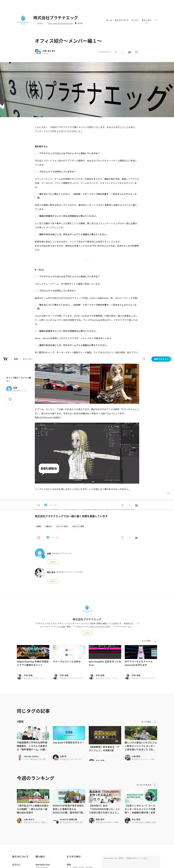Open clip-path CSS article thumbnail
The width and height of the screenshot is (174, 868).
tap(69, 733)
